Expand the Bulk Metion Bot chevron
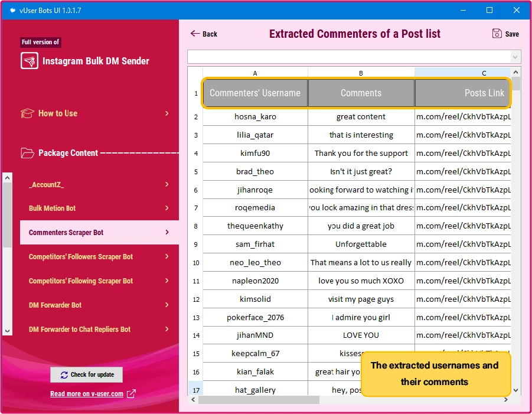This screenshot has height=414, width=532. [167, 208]
